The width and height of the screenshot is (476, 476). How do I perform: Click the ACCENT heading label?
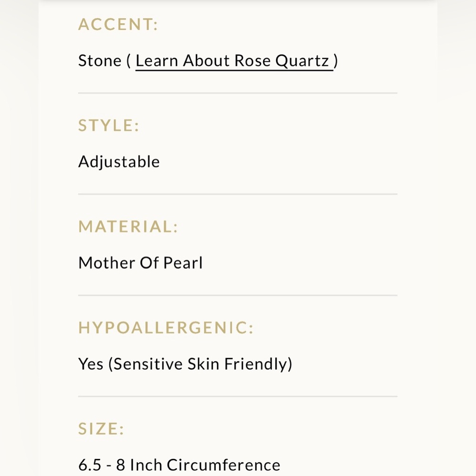(x=119, y=24)
